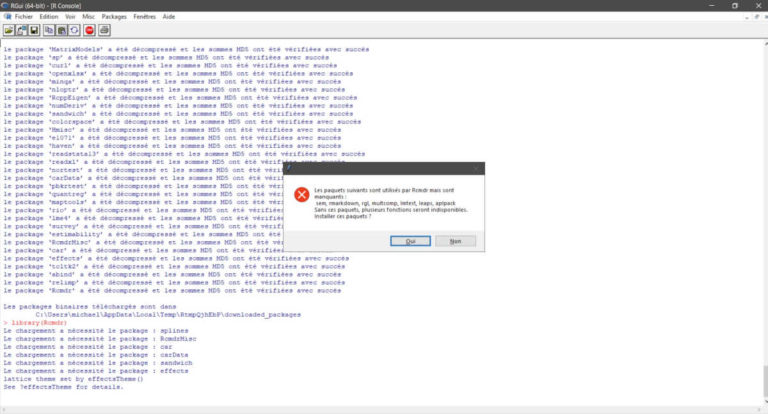768x414 pixels.
Task: Click Non to decline package installation
Action: [x=455, y=241]
